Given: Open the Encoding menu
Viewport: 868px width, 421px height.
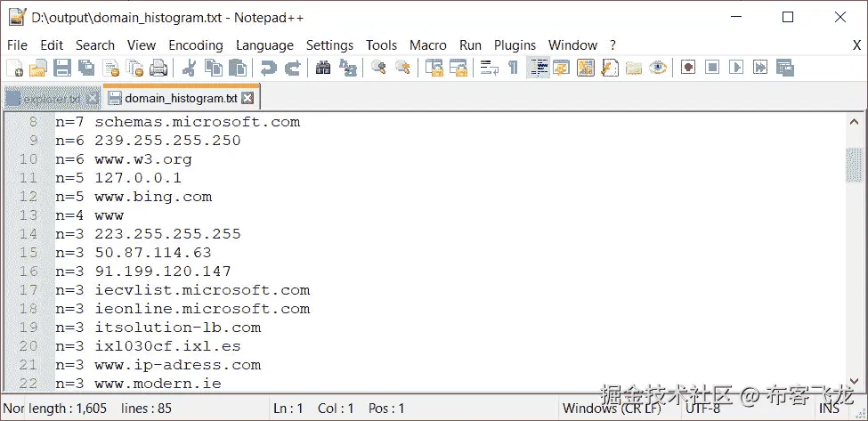Looking at the screenshot, I should 196,45.
